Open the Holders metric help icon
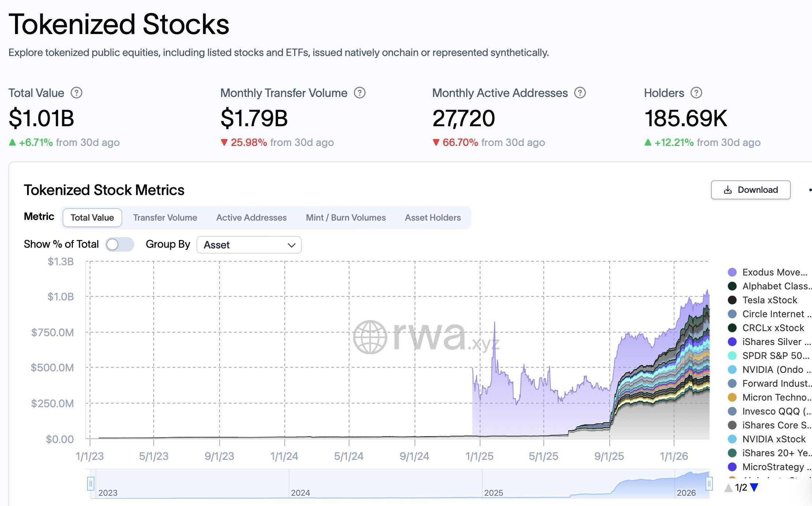Image resolution: width=812 pixels, height=506 pixels. (696, 93)
